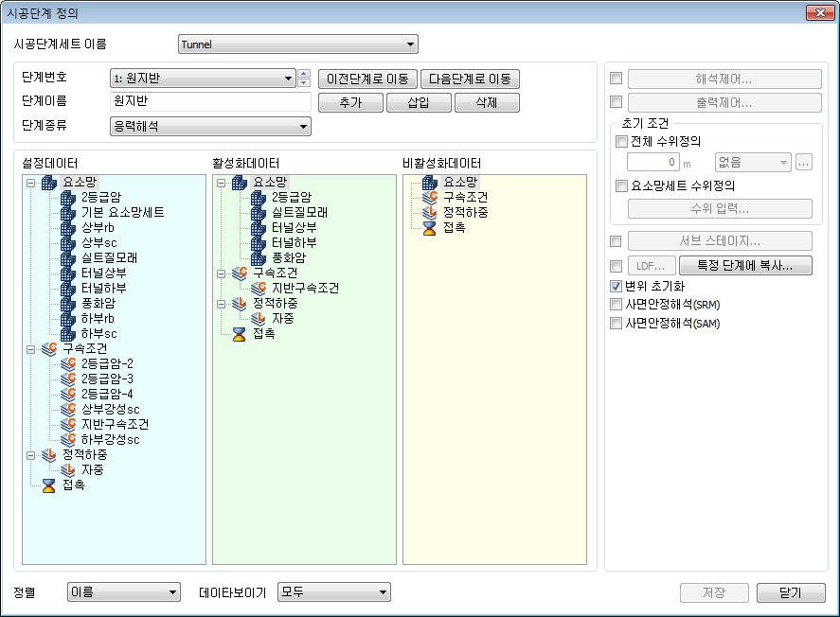Open the 정렬 이름 dropdown
The height and width of the screenshot is (617, 840).
click(124, 591)
